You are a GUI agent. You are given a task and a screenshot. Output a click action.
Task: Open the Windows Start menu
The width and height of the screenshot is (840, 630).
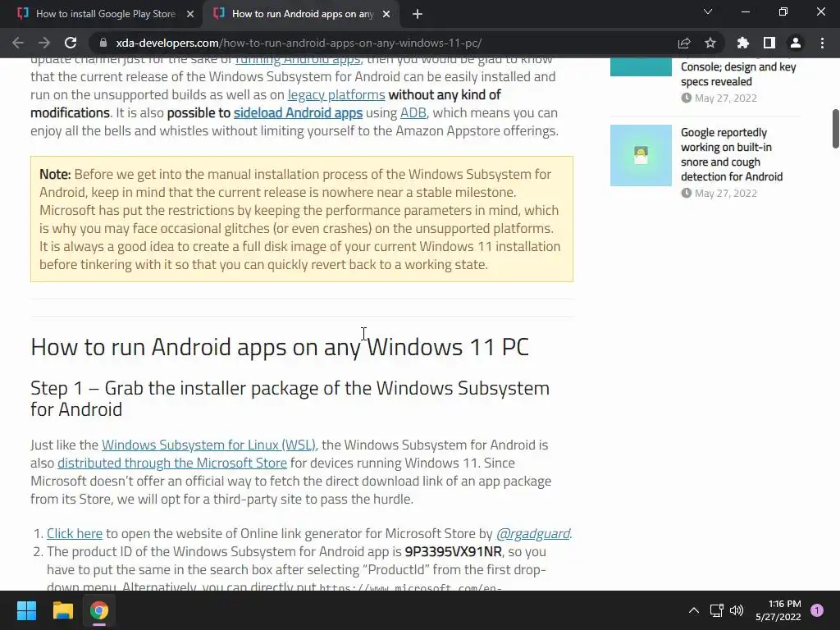coord(26,610)
